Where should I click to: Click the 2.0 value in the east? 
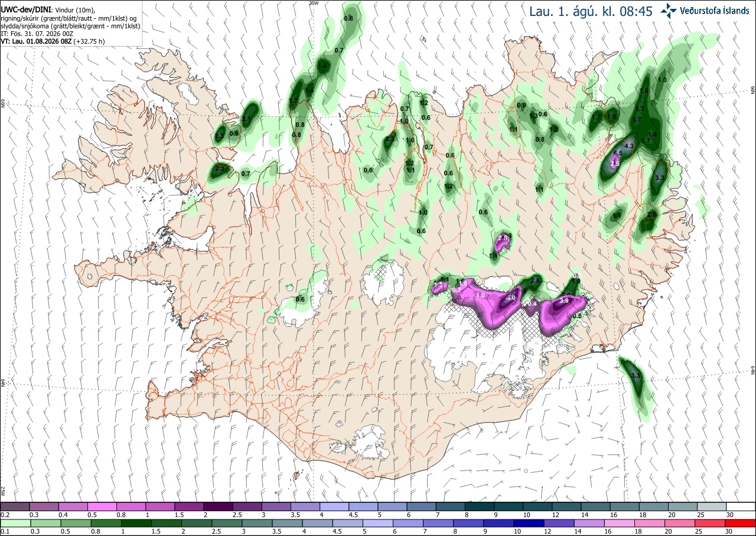click(x=651, y=214)
